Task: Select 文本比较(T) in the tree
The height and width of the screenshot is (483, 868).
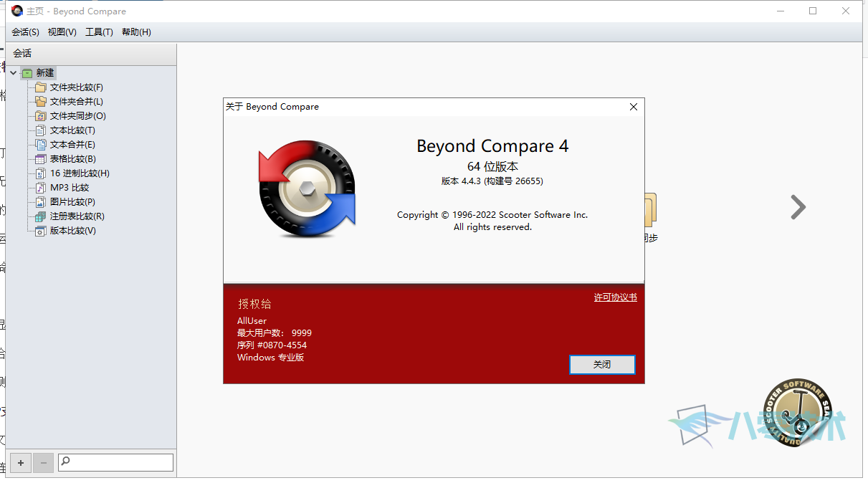Action: [x=72, y=130]
